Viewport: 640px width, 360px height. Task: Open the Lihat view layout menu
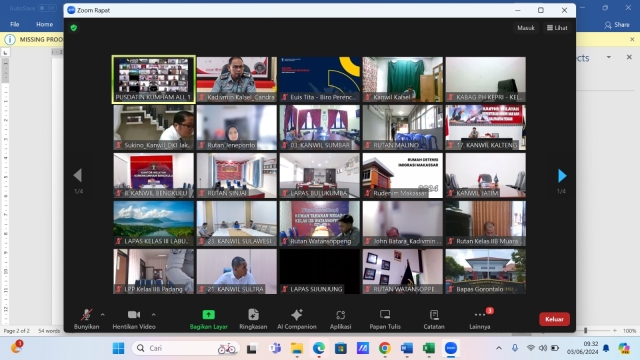point(557,28)
